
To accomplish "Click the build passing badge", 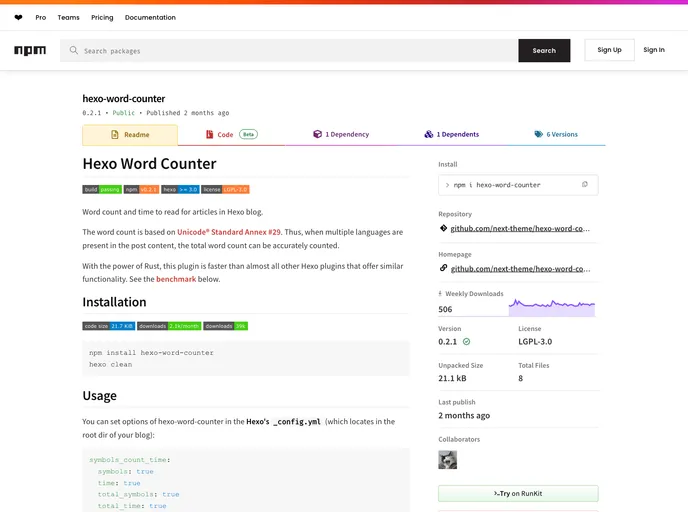I will click(x=102, y=190).
